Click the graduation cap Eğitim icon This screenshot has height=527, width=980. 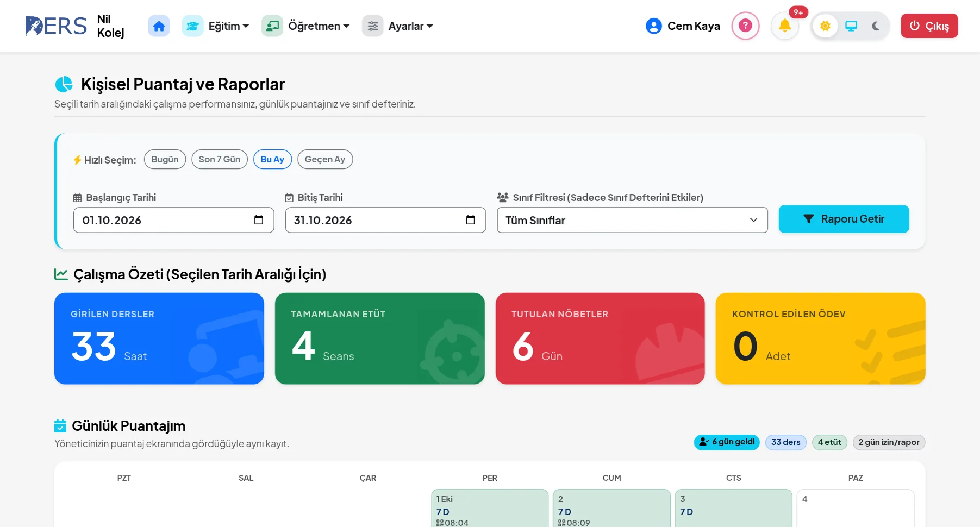pyautogui.click(x=192, y=26)
